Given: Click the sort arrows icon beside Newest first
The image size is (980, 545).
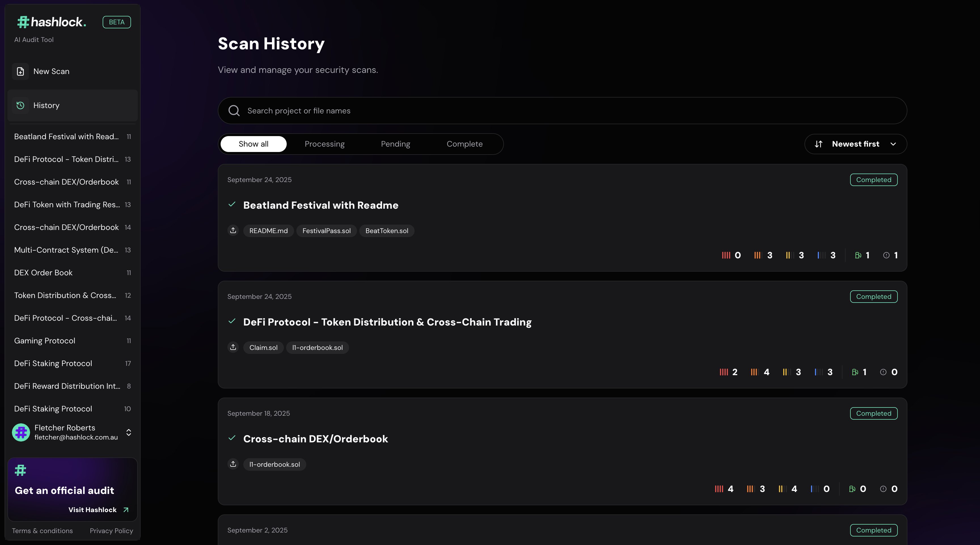Looking at the screenshot, I should (x=819, y=144).
